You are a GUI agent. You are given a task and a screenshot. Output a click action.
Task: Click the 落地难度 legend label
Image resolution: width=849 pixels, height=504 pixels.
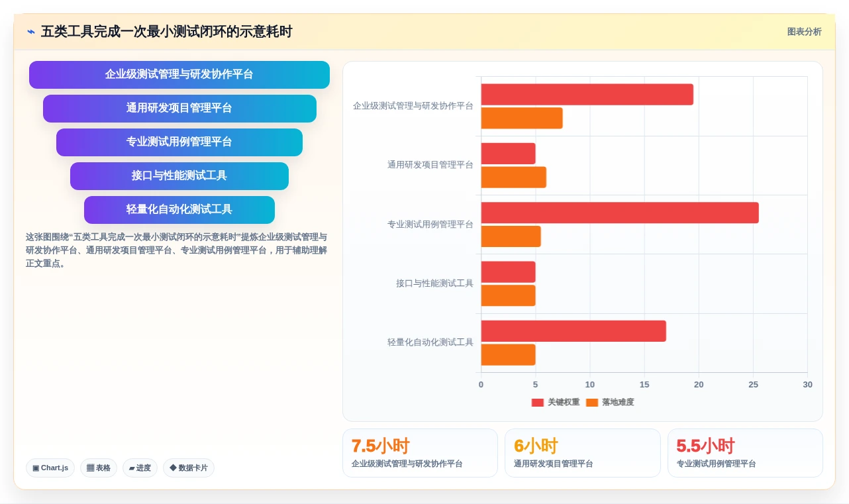click(618, 403)
